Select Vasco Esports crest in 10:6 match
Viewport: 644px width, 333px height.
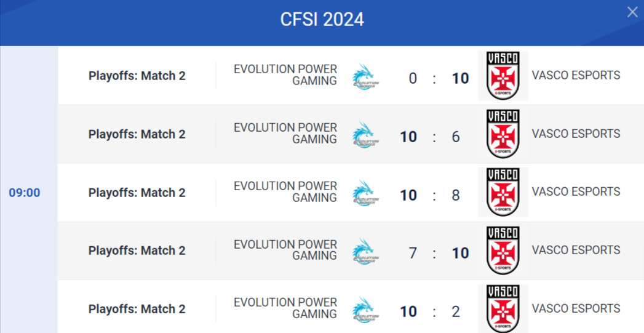pyautogui.click(x=503, y=134)
